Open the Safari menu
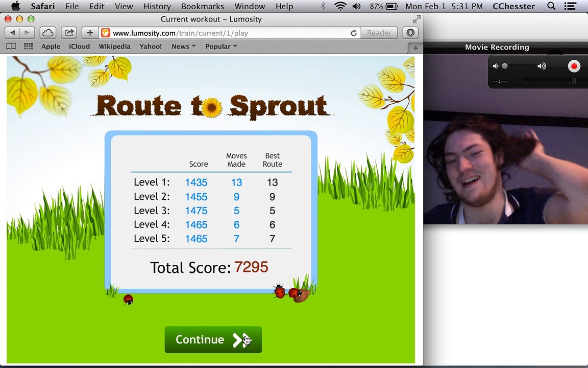Image resolution: width=588 pixels, height=368 pixels. (x=43, y=6)
